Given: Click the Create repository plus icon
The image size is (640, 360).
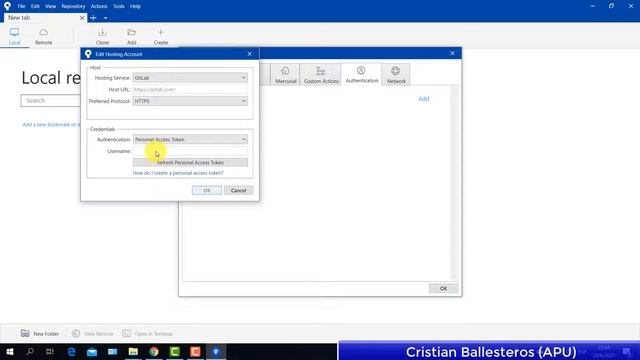Looking at the screenshot, I should [x=161, y=36].
